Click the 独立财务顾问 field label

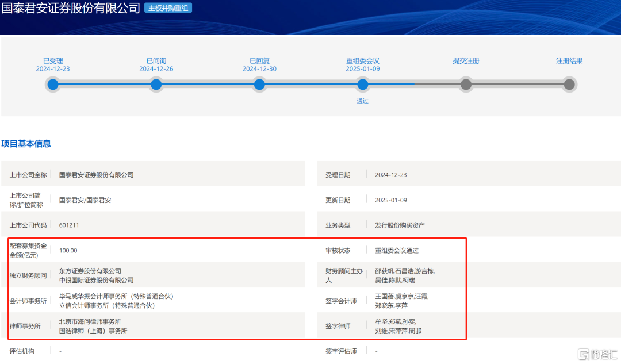(x=28, y=275)
